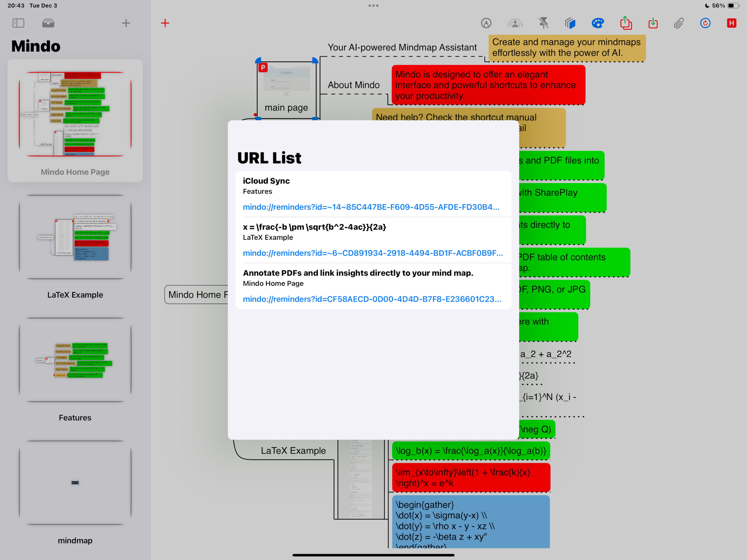Select the Features mindmap thumbnail
This screenshot has height=560, width=747.
[75, 360]
